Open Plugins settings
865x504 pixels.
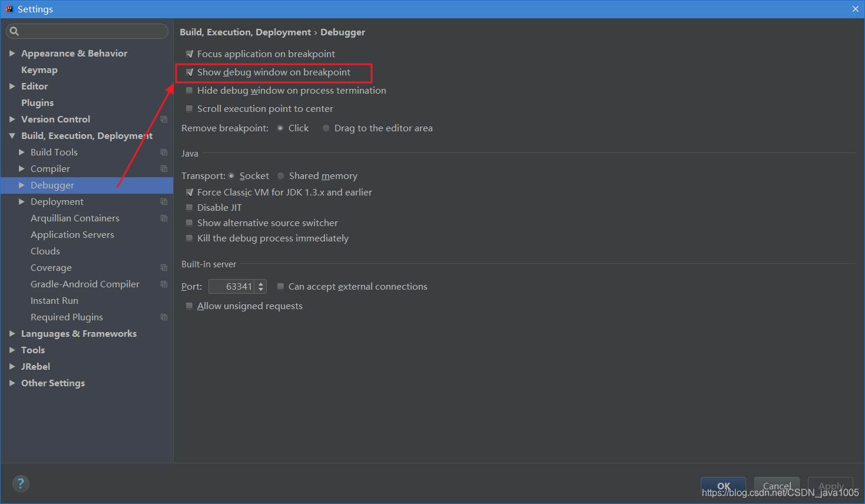[37, 103]
